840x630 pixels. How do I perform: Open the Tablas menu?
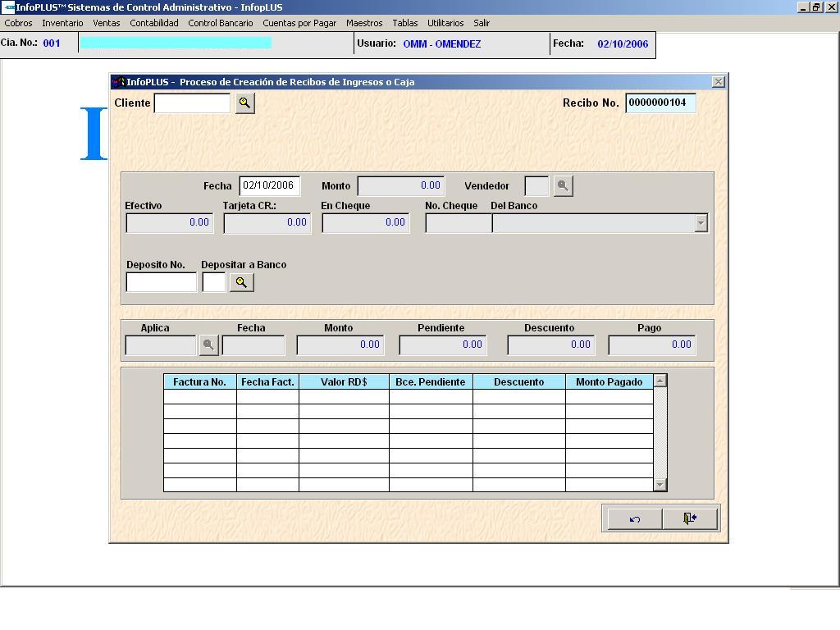tap(405, 23)
